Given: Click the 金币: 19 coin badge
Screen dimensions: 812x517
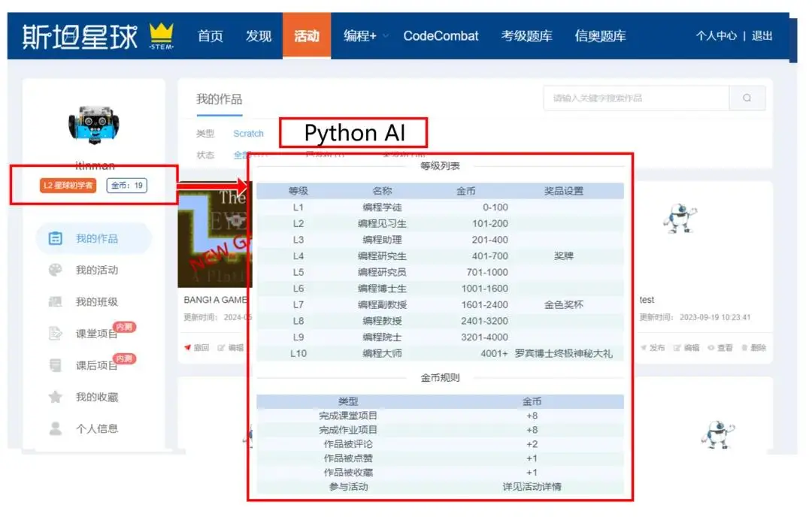Looking at the screenshot, I should click(127, 186).
